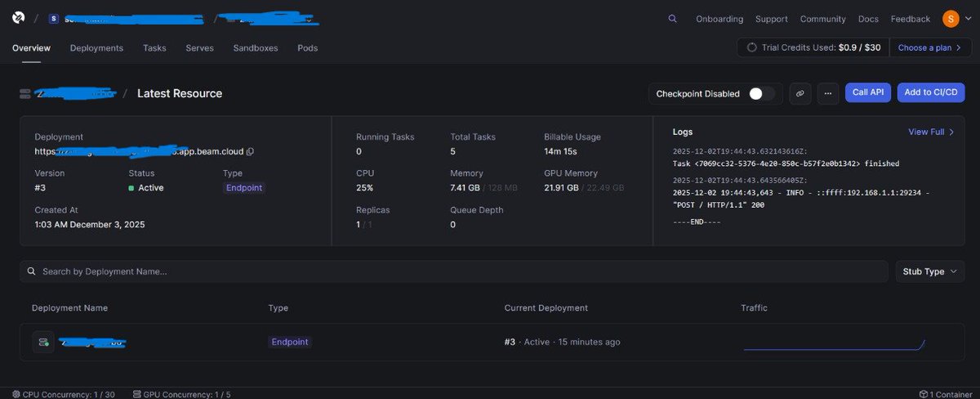Open the orange S user avatar
Image resolution: width=980 pixels, height=399 pixels.
951,19
